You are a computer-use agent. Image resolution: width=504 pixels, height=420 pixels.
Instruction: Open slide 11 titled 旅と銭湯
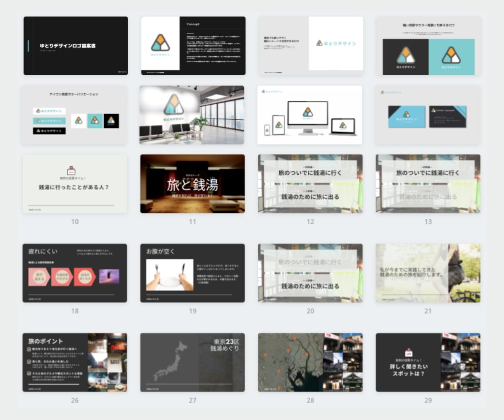192,184
